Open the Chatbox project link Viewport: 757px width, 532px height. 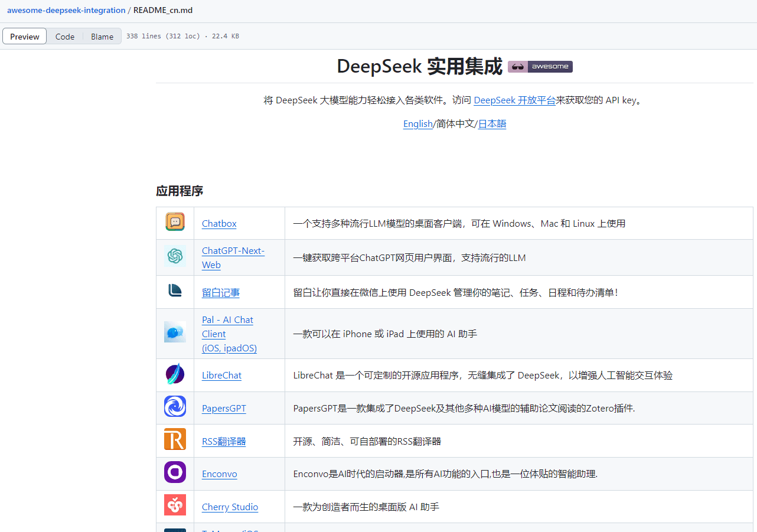[x=219, y=224]
